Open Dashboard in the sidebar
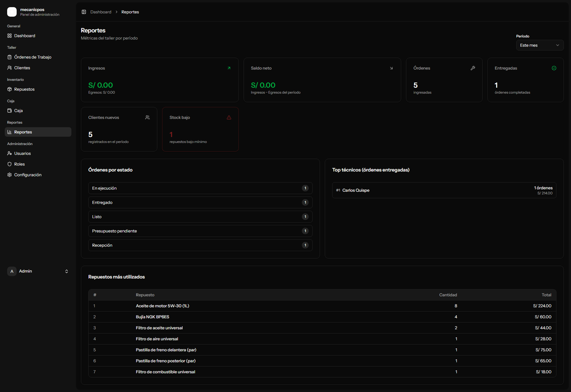Viewport: 571px width, 392px height. [38, 36]
